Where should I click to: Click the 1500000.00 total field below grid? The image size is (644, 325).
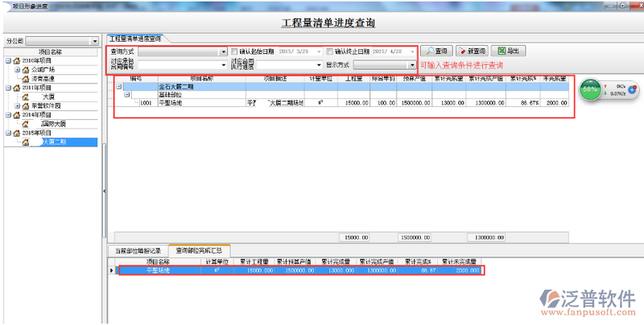click(415, 237)
